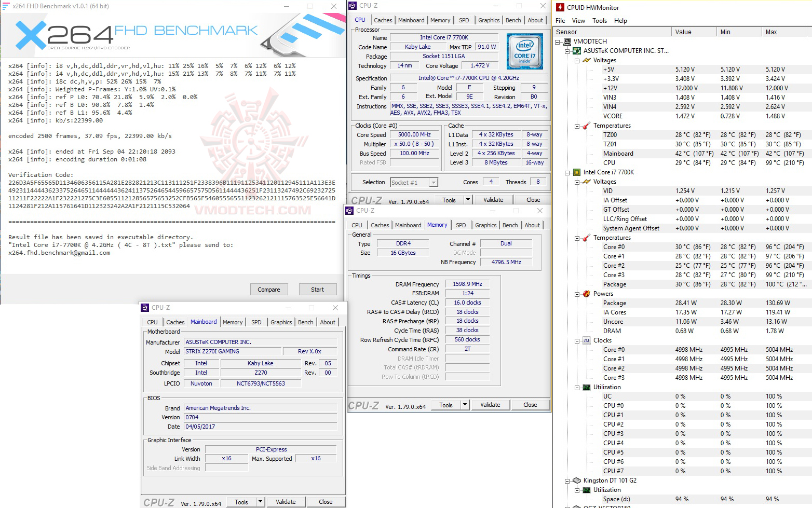Click the CPU-Z icon of the CPU tab window
Screen dimensions: 812x508
tap(353, 6)
